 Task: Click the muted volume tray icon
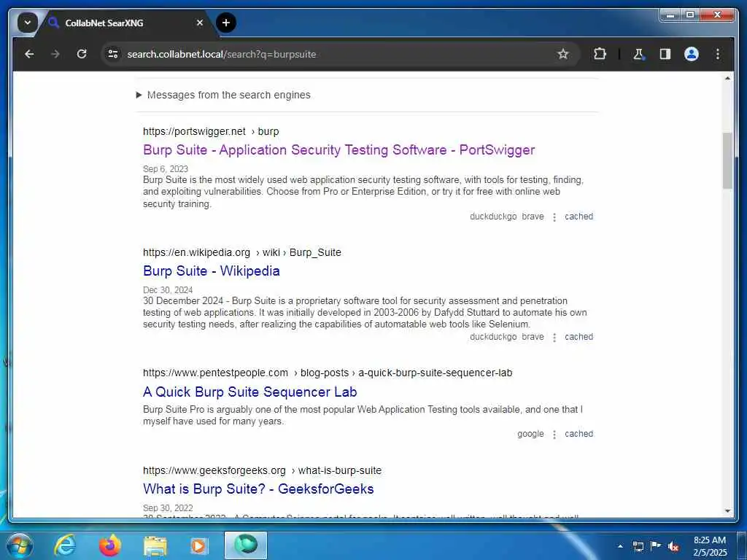[673, 546]
